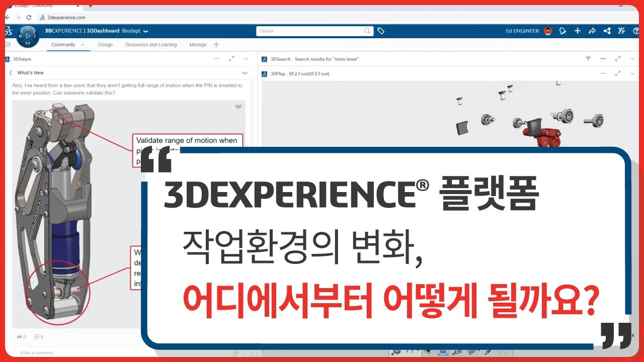Click the 3DSearch results for "moto knee" title

point(314,59)
